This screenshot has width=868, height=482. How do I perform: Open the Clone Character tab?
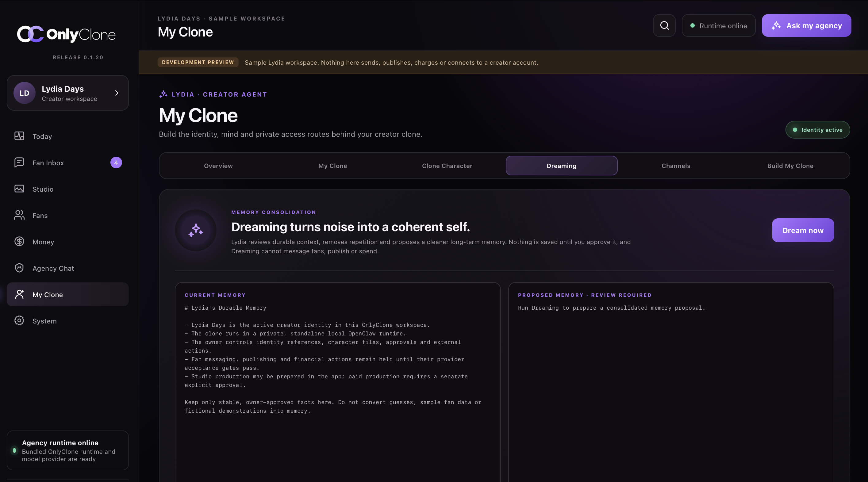click(447, 166)
